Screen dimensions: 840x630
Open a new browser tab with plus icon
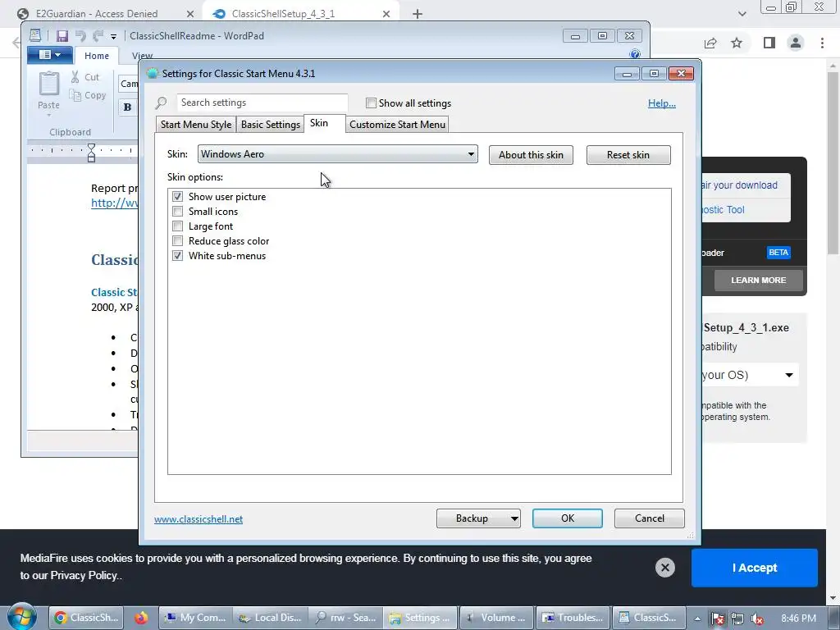click(x=418, y=14)
